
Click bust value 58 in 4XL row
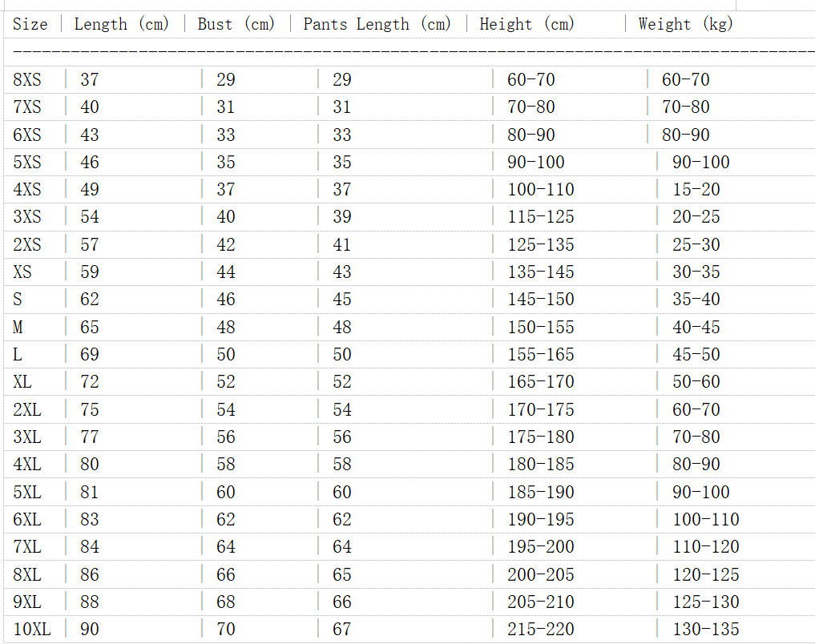click(x=226, y=465)
